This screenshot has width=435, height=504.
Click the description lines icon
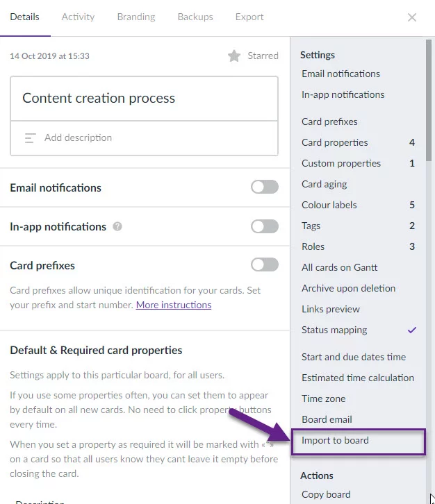pyautogui.click(x=31, y=138)
